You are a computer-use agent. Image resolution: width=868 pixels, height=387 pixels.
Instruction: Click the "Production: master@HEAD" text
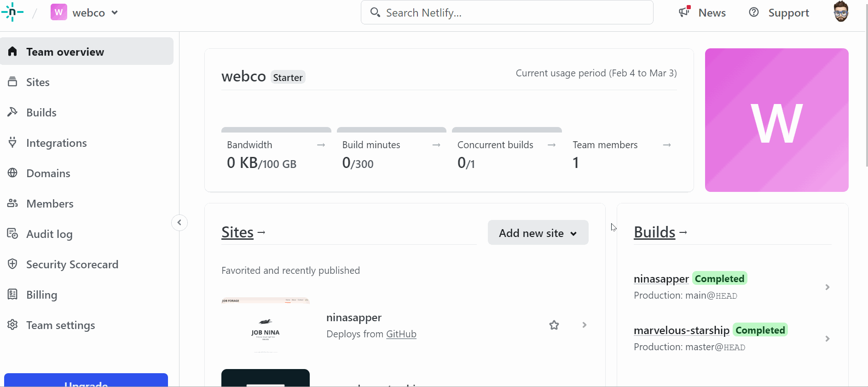tap(689, 347)
